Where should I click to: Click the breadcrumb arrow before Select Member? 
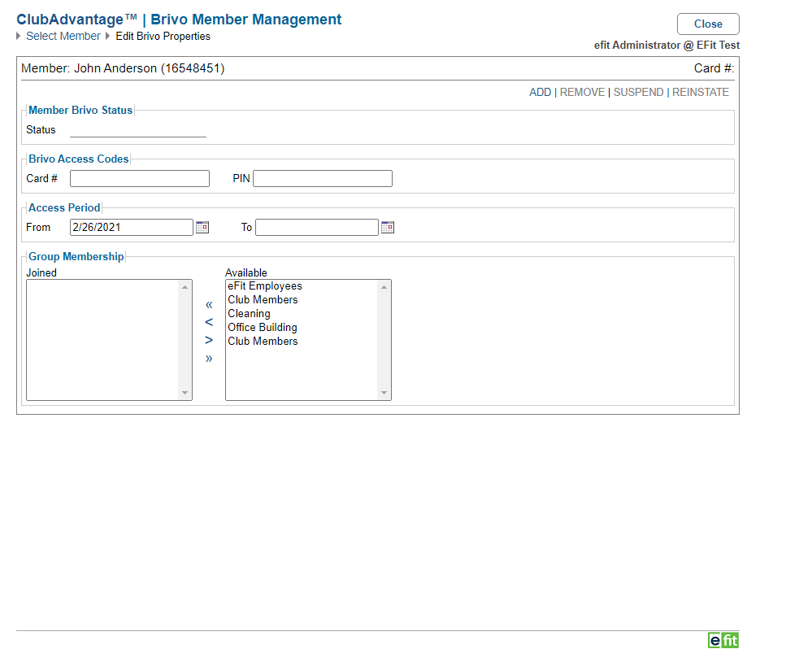19,37
